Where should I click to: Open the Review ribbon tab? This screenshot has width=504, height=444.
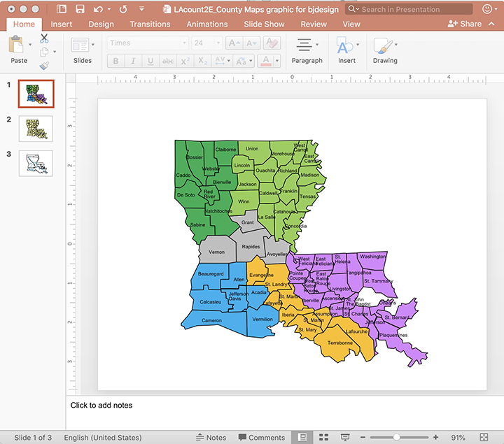pos(314,24)
